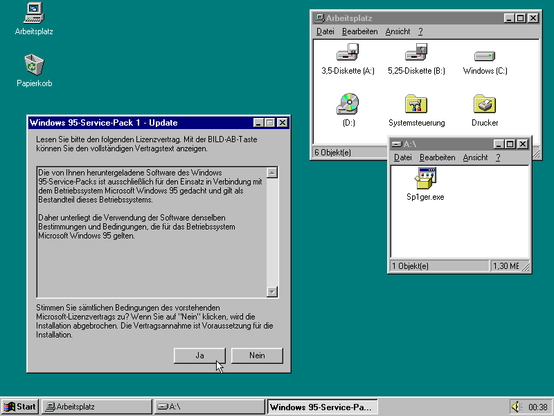Open the ? help menu in Arbeitsplatz window

point(420,31)
